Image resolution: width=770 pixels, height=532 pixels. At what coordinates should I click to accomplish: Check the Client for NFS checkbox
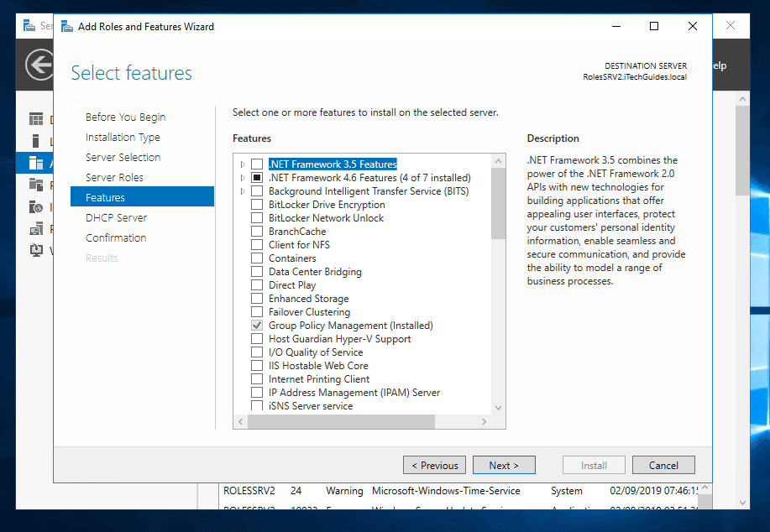[x=257, y=244]
